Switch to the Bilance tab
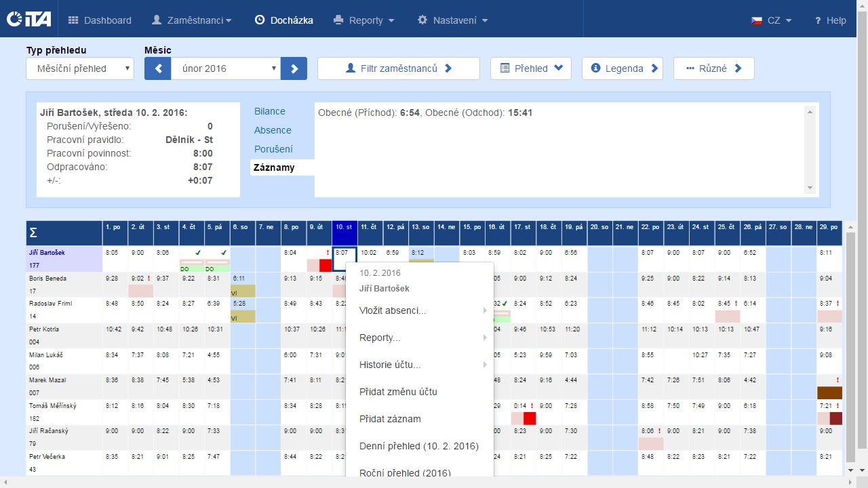 tap(270, 111)
